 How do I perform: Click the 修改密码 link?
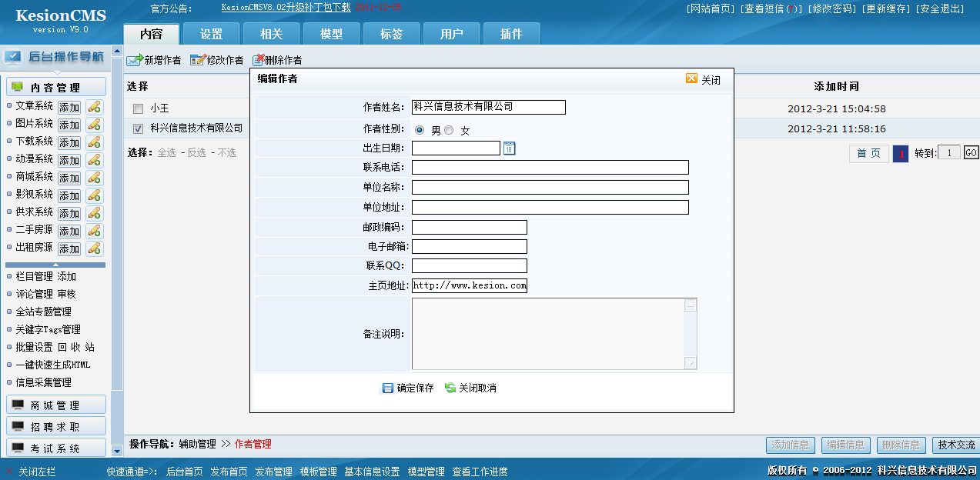point(831,8)
